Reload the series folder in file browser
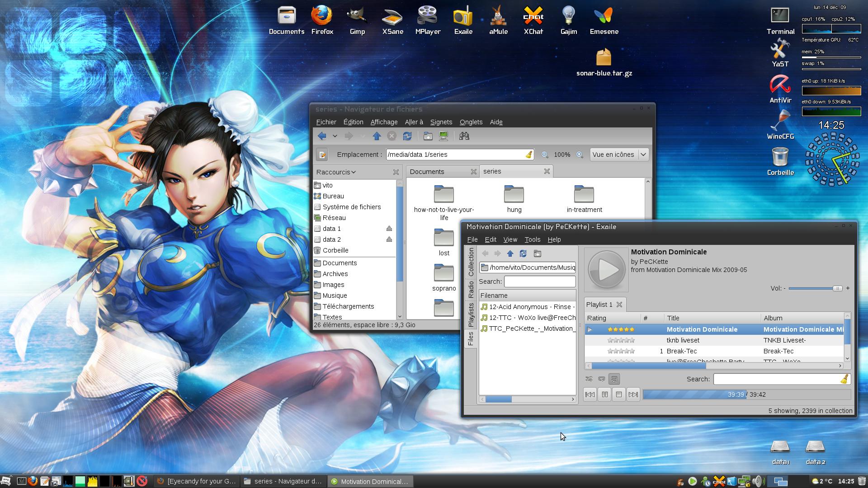 tap(407, 136)
